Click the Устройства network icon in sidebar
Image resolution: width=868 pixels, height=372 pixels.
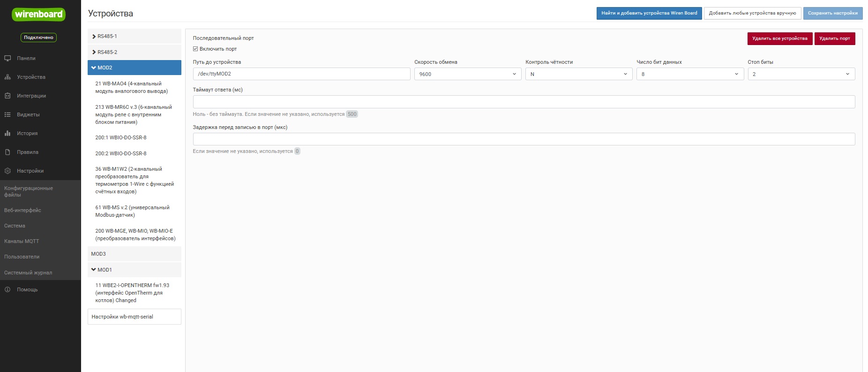(7, 77)
